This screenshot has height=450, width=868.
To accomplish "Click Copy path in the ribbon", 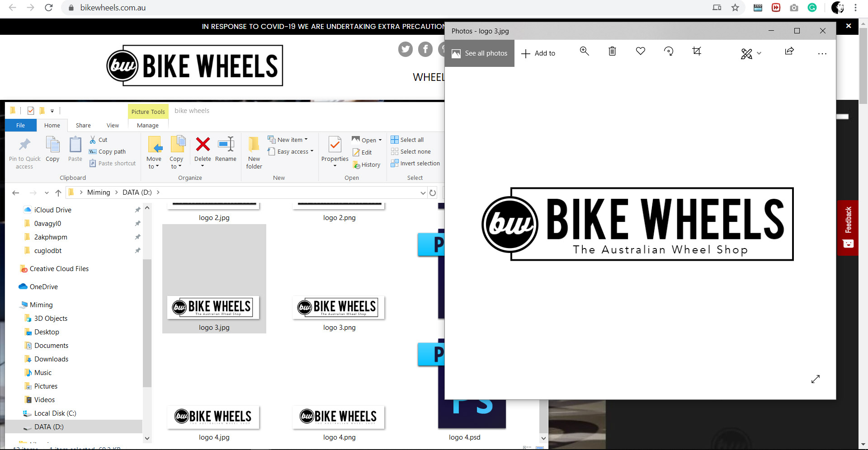I will (108, 151).
